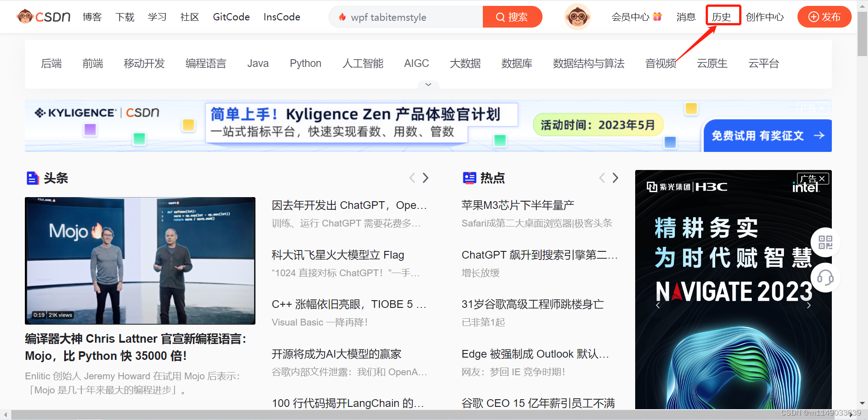
Task: Open article 31岁谷歌高级工程师跳楼身亡
Action: coord(533,304)
